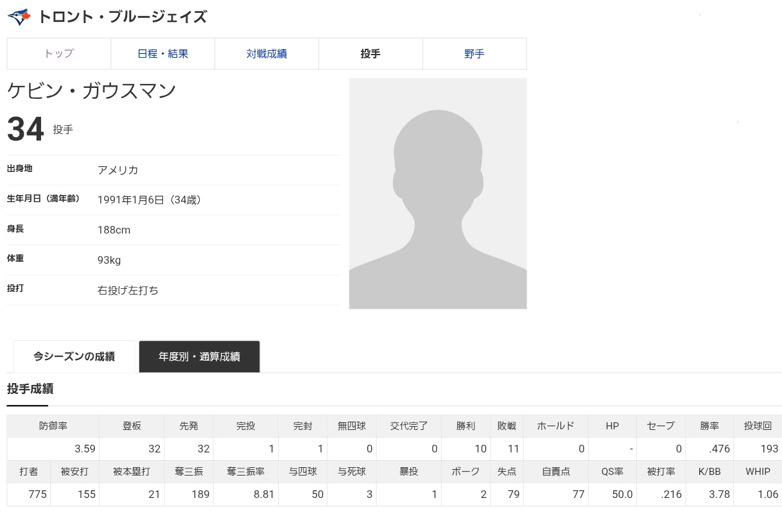This screenshot has width=782, height=532.
Task: Switch to the 対戦成績 tab
Action: (266, 54)
